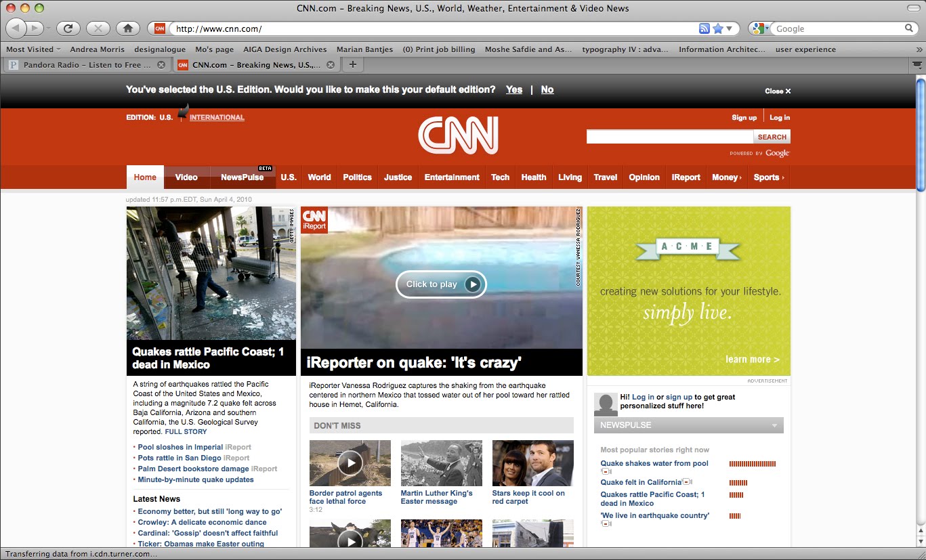
Task: Click the user avatar placeholder icon
Action: pos(606,404)
